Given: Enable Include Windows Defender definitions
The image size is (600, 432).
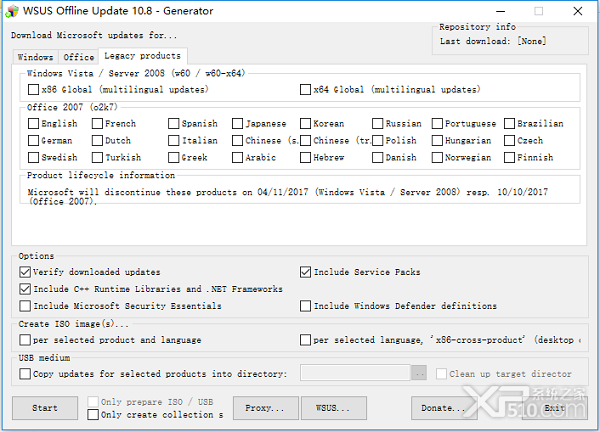Looking at the screenshot, I should (x=305, y=306).
